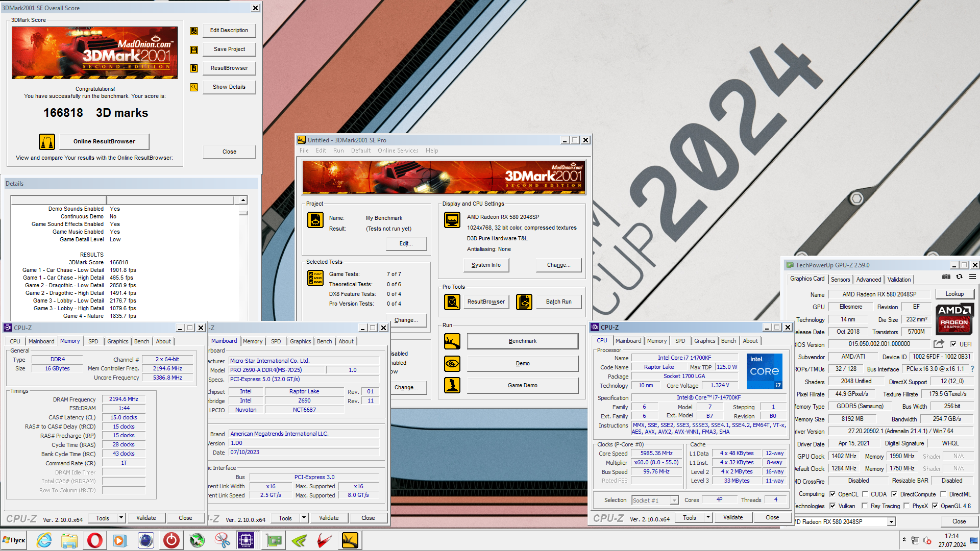980x551 pixels.
Task: Toggle the OpenGL 4.6 checkbox
Action: (x=935, y=506)
